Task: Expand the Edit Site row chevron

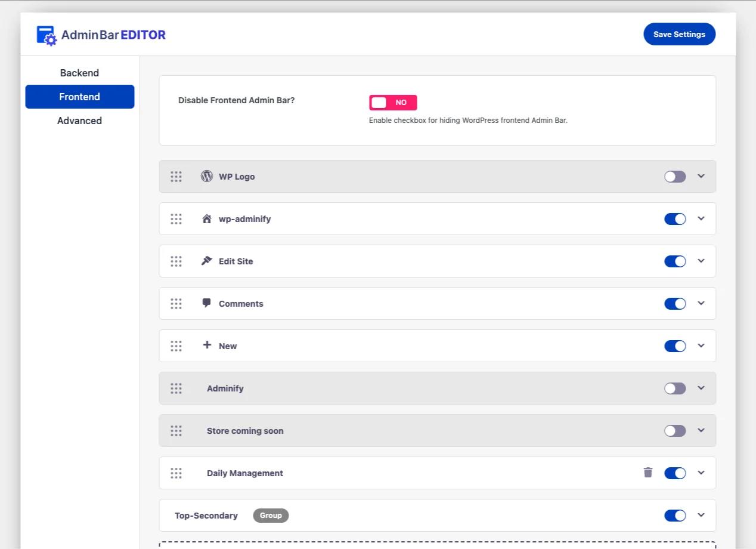Action: [701, 261]
